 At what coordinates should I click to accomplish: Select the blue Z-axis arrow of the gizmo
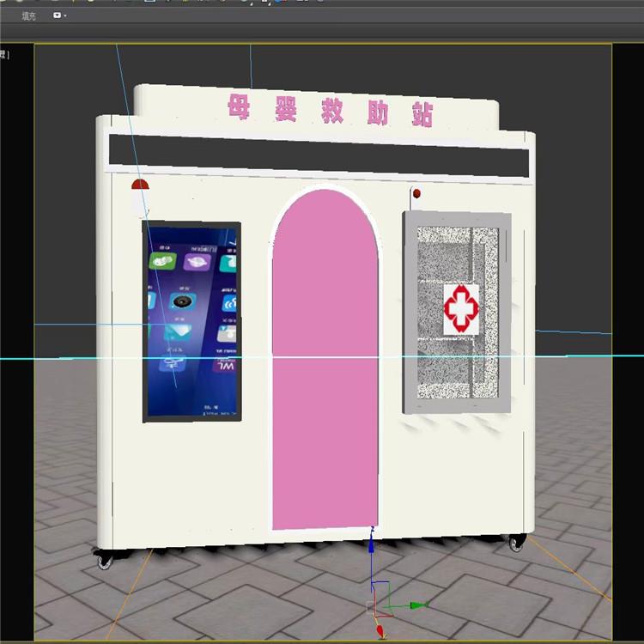(x=372, y=545)
